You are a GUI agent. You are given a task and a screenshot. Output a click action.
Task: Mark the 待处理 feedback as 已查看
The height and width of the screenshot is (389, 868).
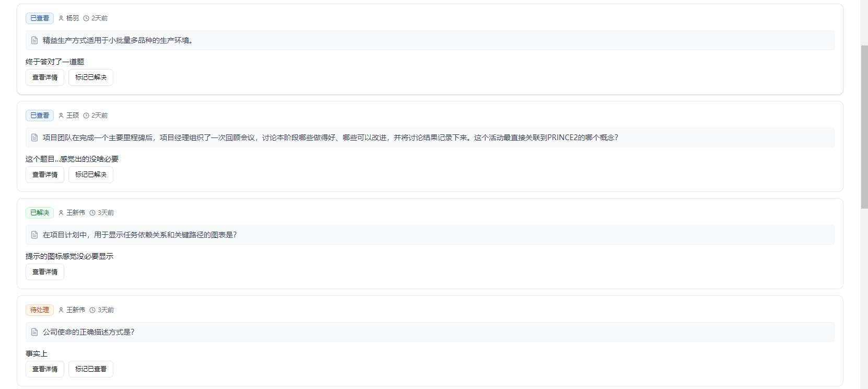click(x=90, y=369)
